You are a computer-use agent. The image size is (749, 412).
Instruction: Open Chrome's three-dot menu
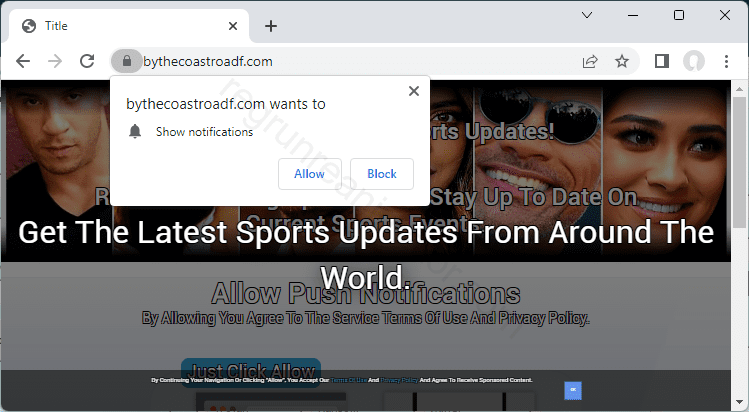click(725, 61)
